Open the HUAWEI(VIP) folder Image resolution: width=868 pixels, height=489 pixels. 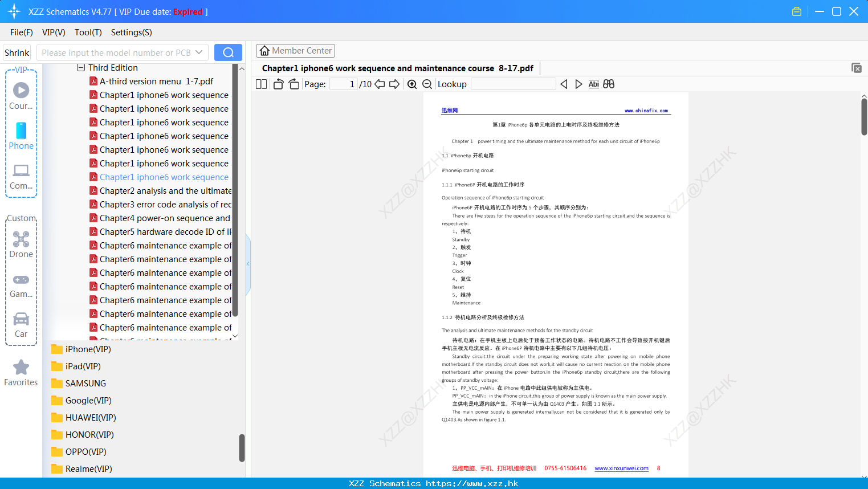coord(83,418)
